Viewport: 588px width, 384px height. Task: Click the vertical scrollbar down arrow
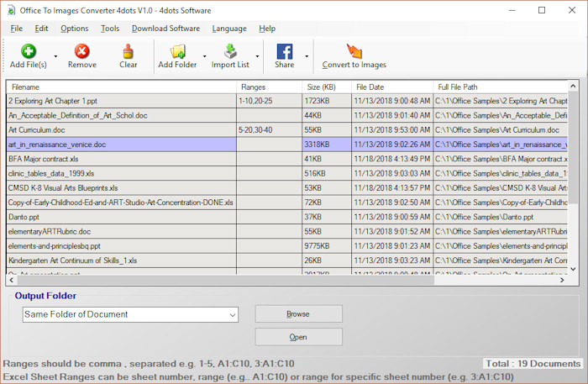point(573,269)
